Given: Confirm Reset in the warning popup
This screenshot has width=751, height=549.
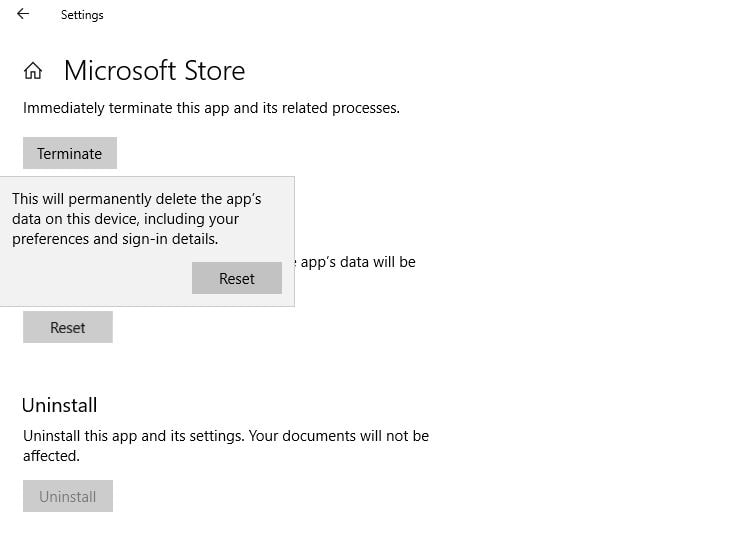Looking at the screenshot, I should coord(237,278).
